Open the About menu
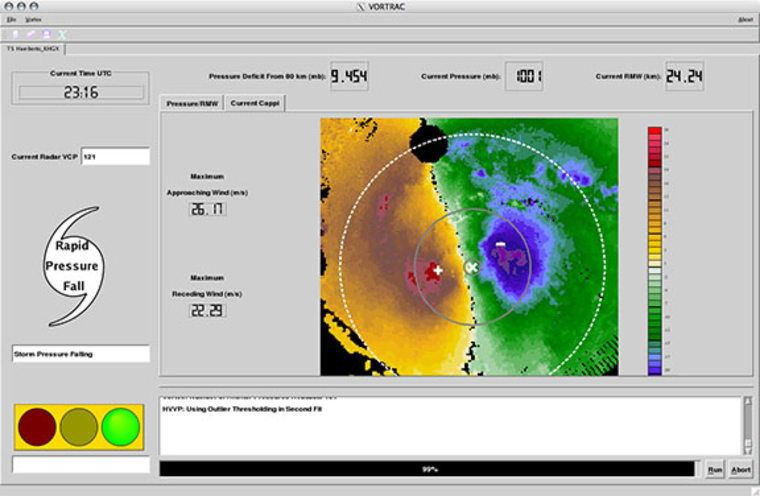The height and width of the screenshot is (496, 760). tap(745, 20)
